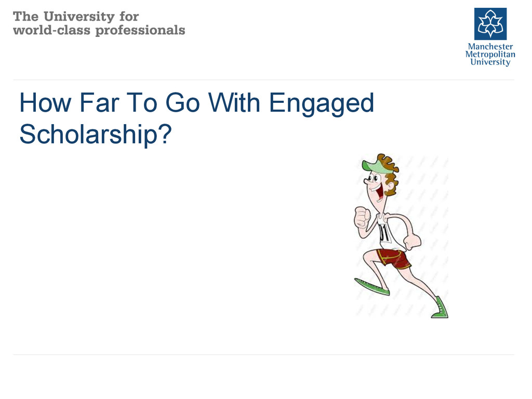Screen dimensions: 532x399
Task: Click the bottom horizontal divider line
Action: point(263,355)
